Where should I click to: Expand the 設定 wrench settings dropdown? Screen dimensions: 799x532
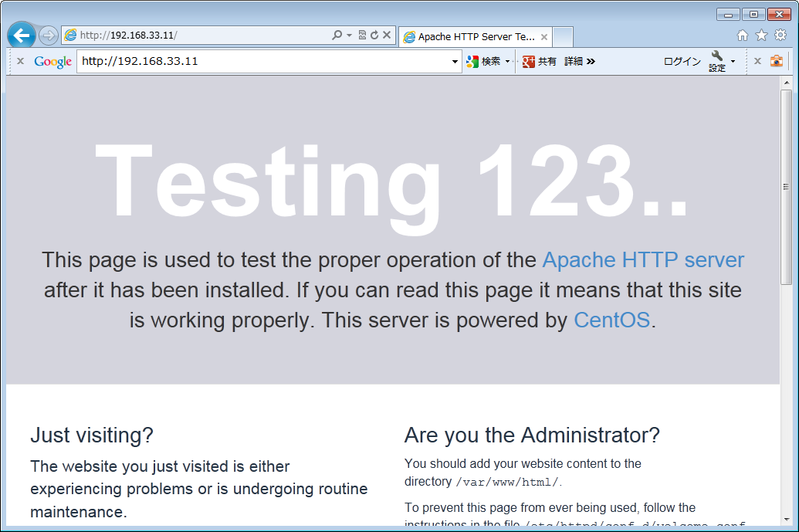point(733,62)
